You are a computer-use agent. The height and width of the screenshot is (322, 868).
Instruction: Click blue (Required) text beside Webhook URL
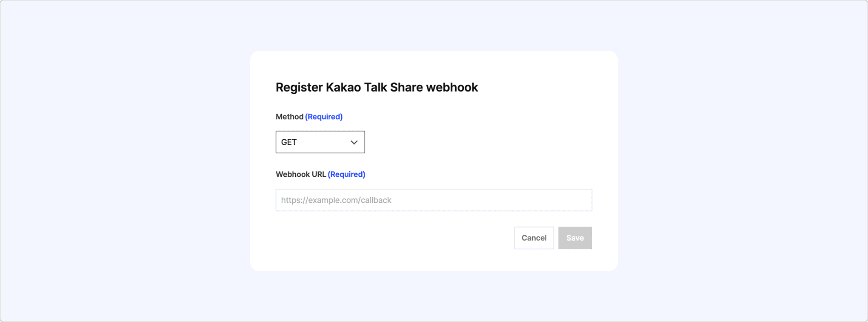click(346, 174)
